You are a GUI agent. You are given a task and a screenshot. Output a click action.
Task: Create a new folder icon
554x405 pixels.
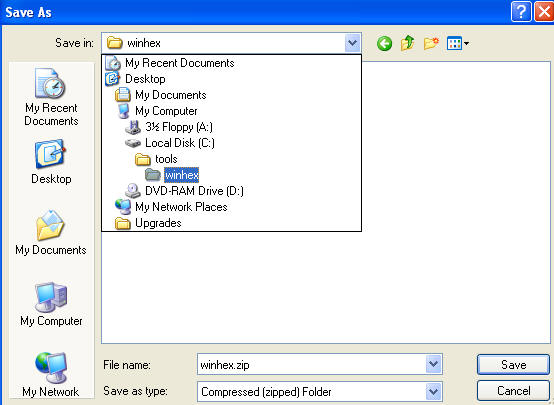(x=431, y=43)
